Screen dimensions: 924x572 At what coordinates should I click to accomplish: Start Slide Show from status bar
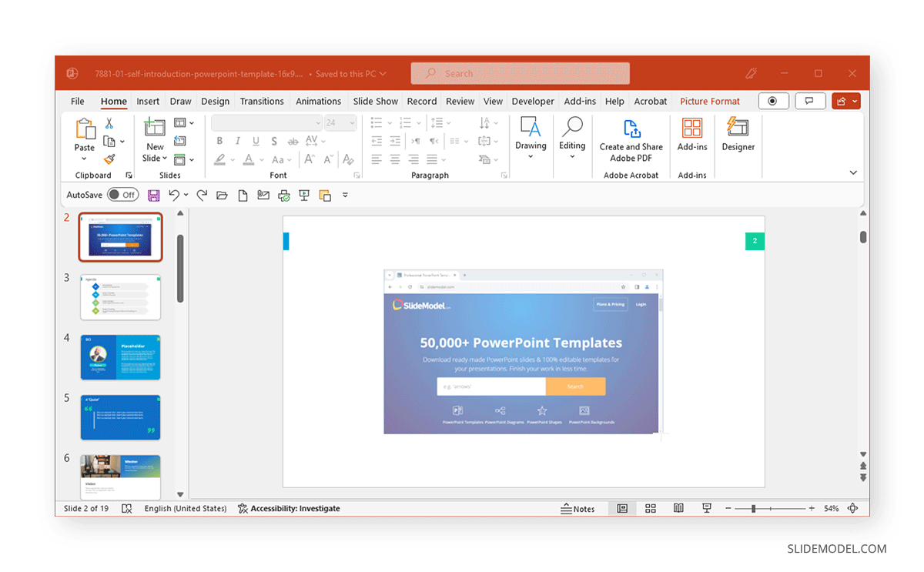click(706, 508)
